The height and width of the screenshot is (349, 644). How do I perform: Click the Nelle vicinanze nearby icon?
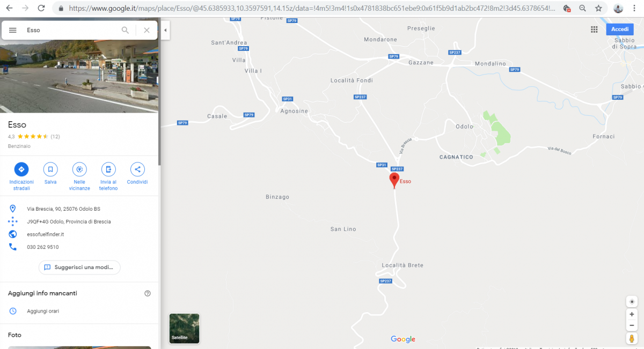click(x=79, y=169)
